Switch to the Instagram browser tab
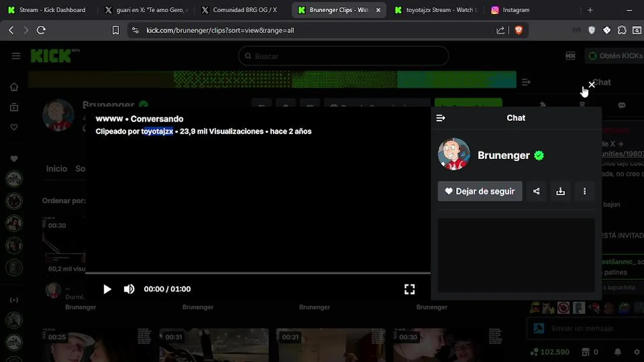The image size is (644, 362). click(x=532, y=10)
